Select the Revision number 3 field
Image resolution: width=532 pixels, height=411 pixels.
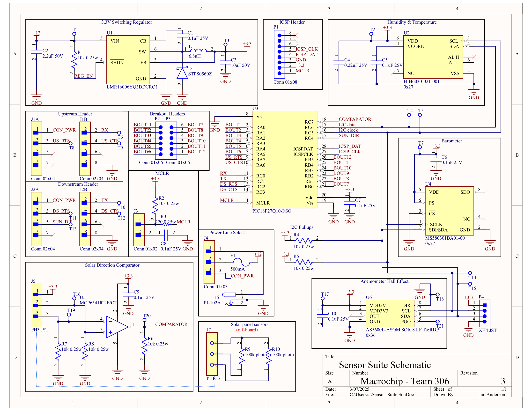click(x=502, y=381)
